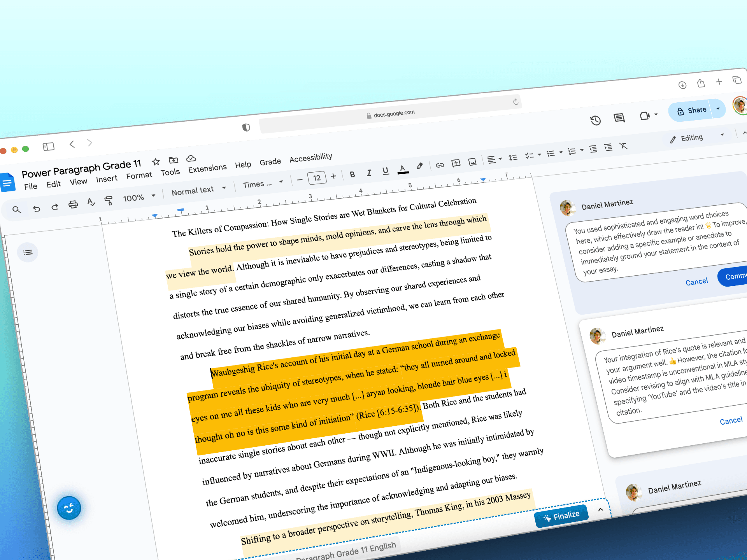The height and width of the screenshot is (560, 747).
Task: Star the Power Paragraph Grade 11 document
Action: point(156,162)
